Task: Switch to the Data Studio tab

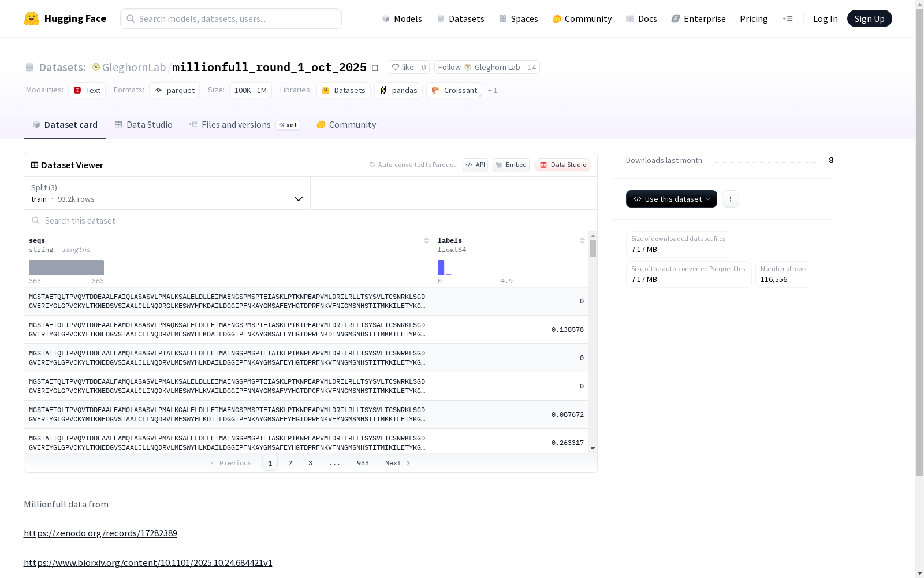Action: coord(143,125)
